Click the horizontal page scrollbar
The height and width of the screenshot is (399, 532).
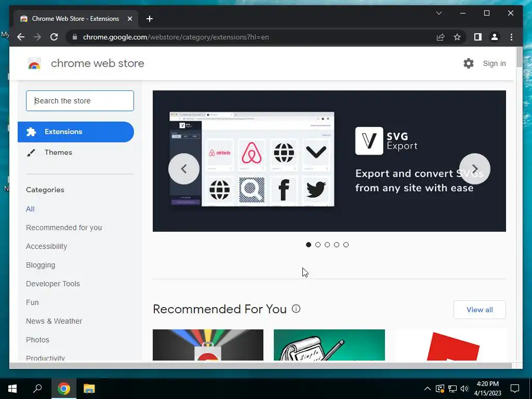[x=261, y=365]
